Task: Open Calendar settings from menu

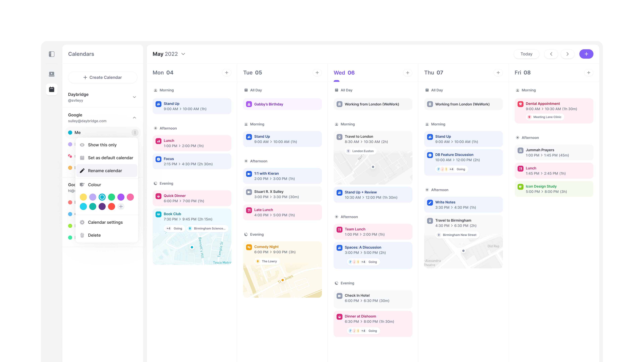Action: click(106, 222)
